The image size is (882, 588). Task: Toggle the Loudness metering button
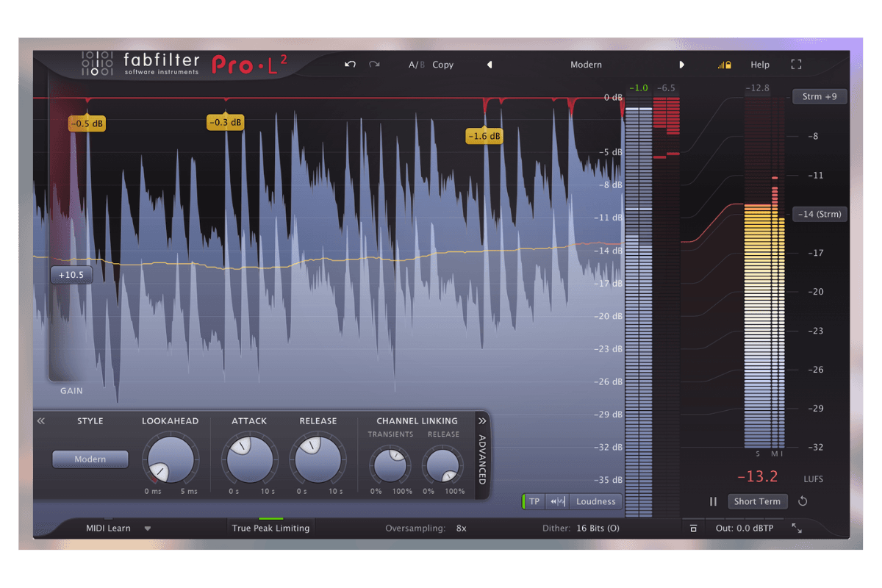point(595,502)
